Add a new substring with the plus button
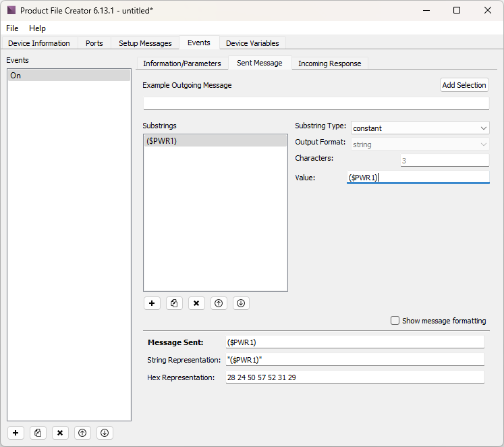Screen dimensions: 504x447 point(152,303)
